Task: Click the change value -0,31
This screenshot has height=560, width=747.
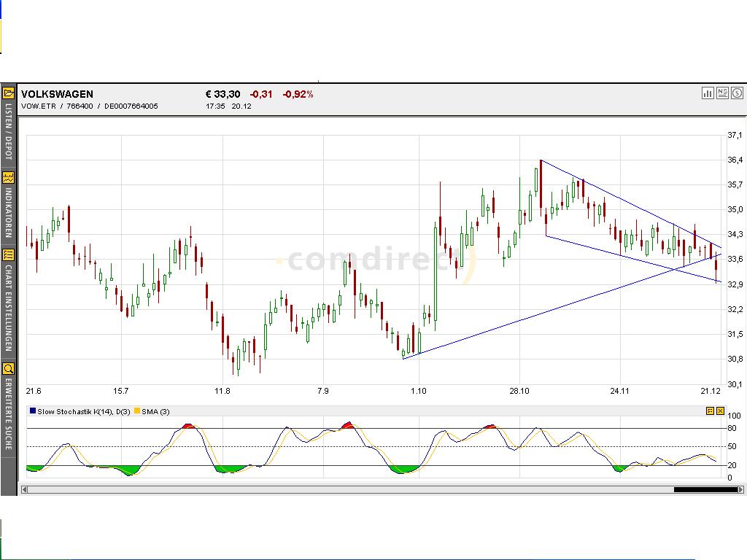Action: pos(261,94)
